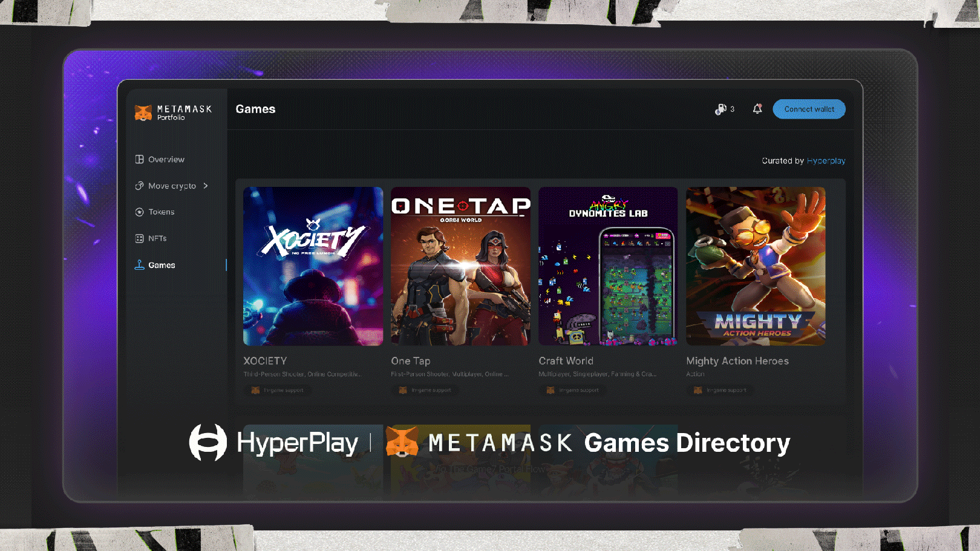Click the Games joystick icon
Screen dimensions: 980x551
point(140,265)
